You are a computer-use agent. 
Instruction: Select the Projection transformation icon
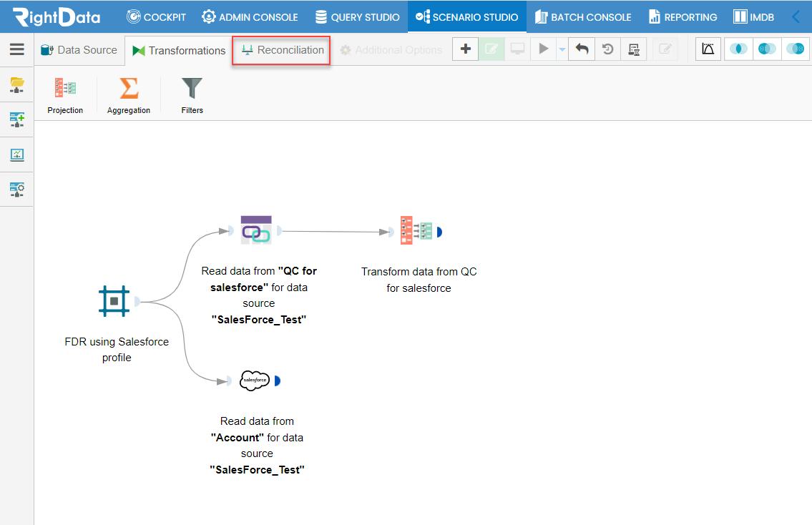pyautogui.click(x=65, y=88)
